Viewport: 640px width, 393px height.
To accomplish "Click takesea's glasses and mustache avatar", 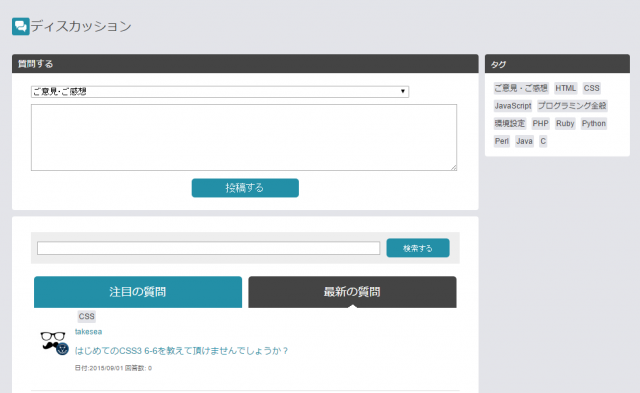I will [x=54, y=343].
